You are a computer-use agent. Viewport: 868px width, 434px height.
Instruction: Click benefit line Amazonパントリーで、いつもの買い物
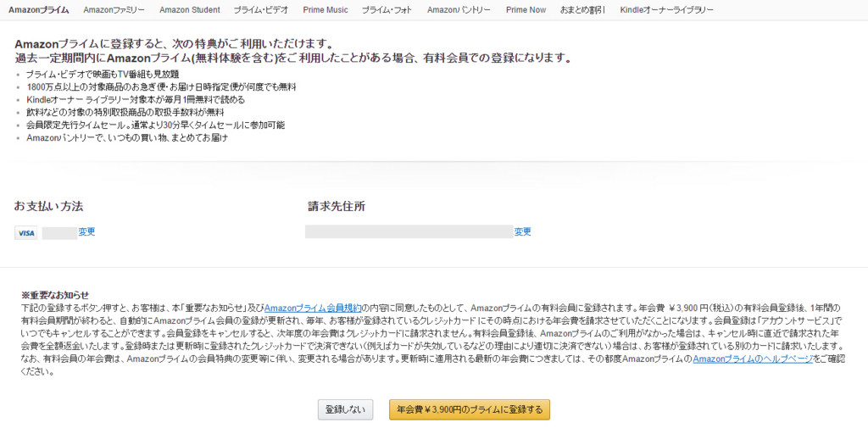127,138
